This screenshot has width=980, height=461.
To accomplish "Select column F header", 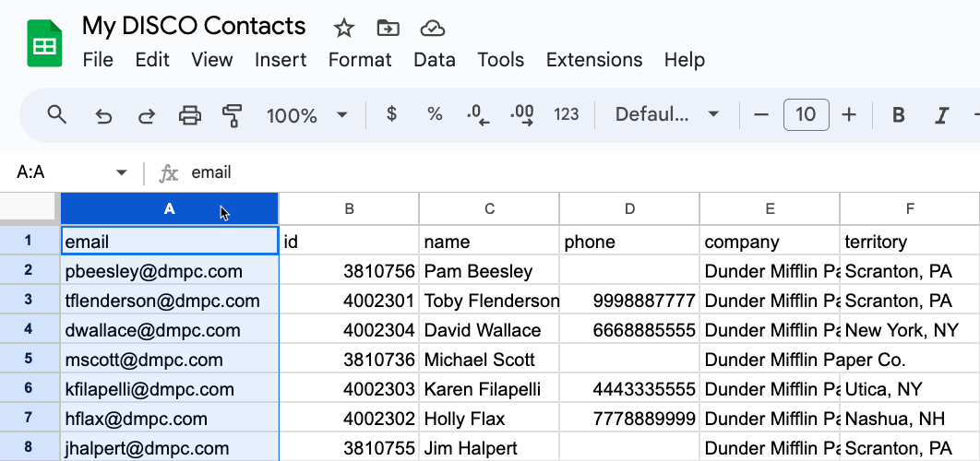I will pos(910,209).
